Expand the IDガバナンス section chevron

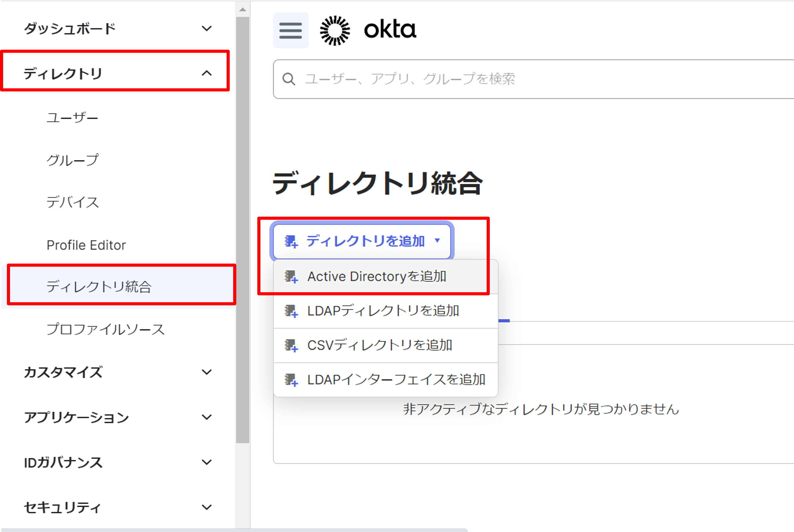click(x=207, y=462)
